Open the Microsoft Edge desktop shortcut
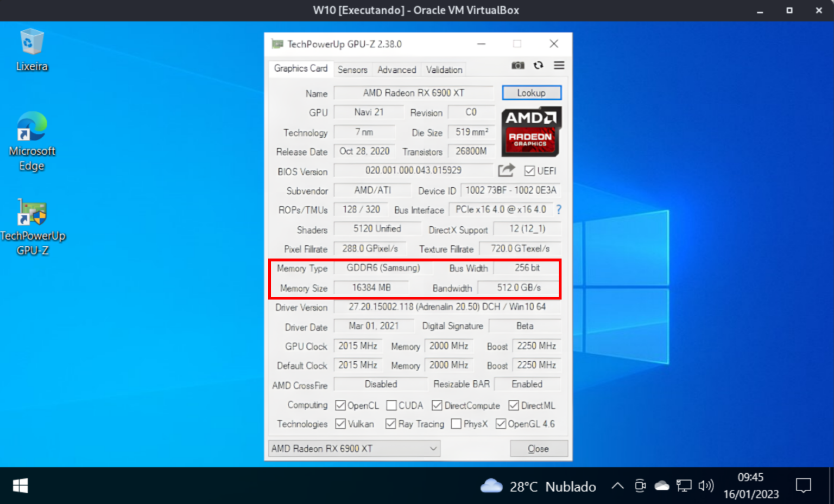 pyautogui.click(x=32, y=141)
